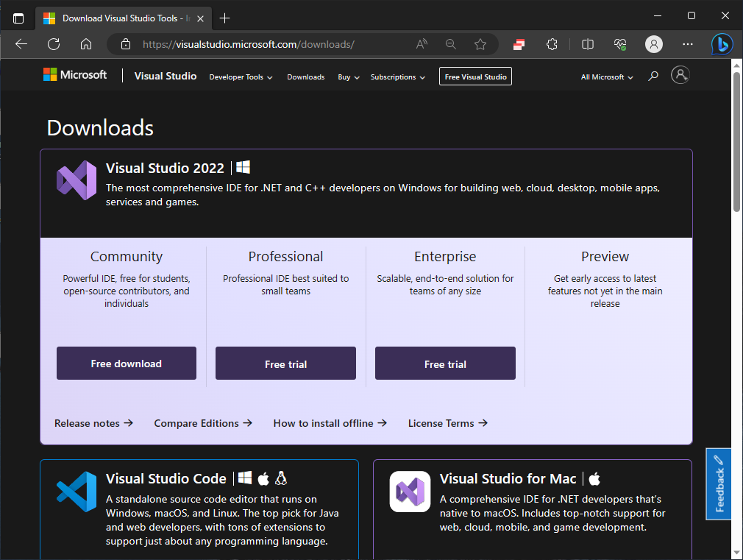Click the vertical page scrollbar thumb
Image resolution: width=743 pixels, height=560 pixels.
click(x=736, y=141)
